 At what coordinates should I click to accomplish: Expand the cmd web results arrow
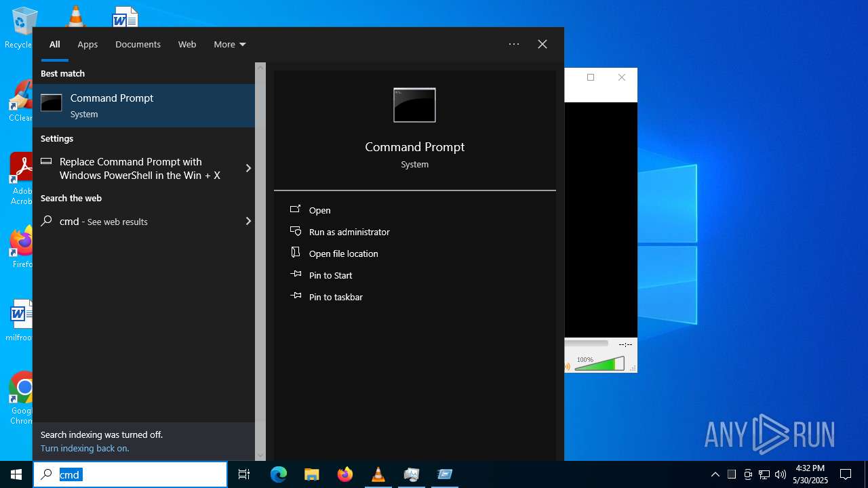pos(248,221)
